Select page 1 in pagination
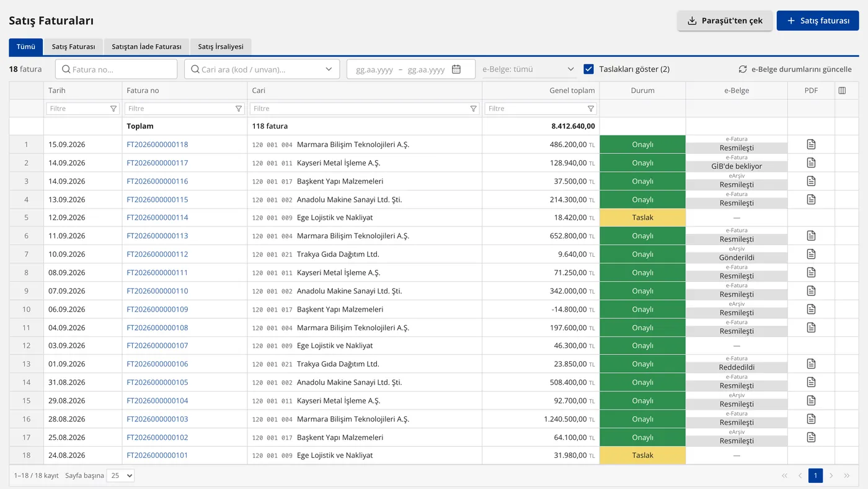The height and width of the screenshot is (489, 868). coord(815,476)
